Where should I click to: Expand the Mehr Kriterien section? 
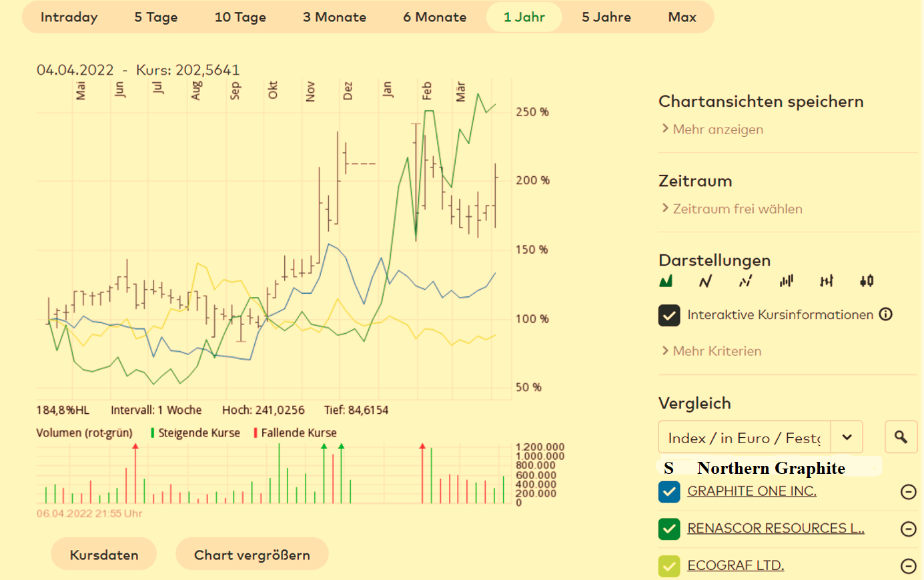coord(717,351)
